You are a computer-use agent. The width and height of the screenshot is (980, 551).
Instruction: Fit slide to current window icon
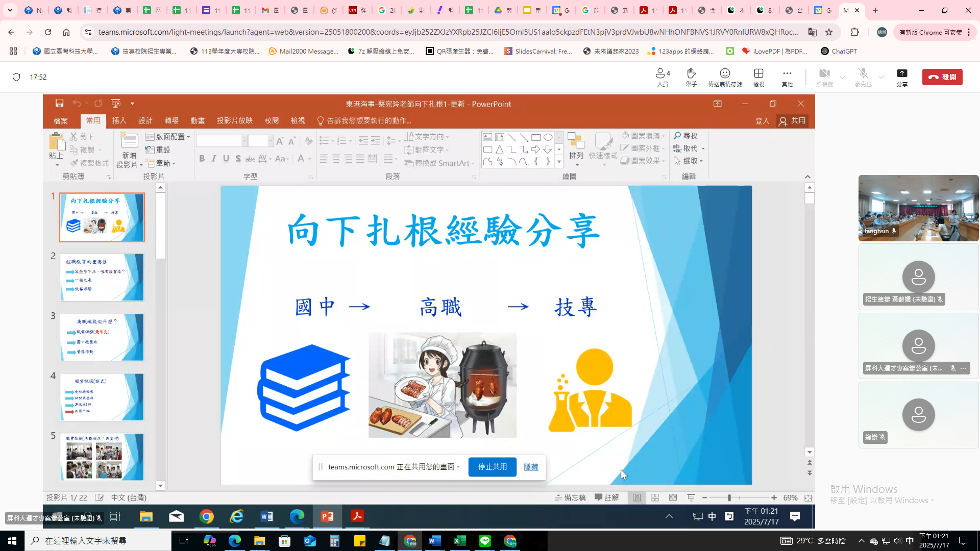tap(808, 498)
